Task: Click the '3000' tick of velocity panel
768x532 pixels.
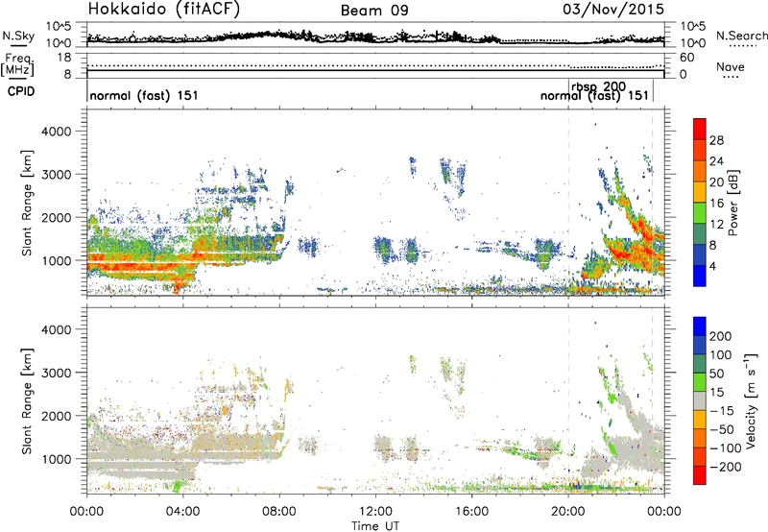Action: click(57, 373)
